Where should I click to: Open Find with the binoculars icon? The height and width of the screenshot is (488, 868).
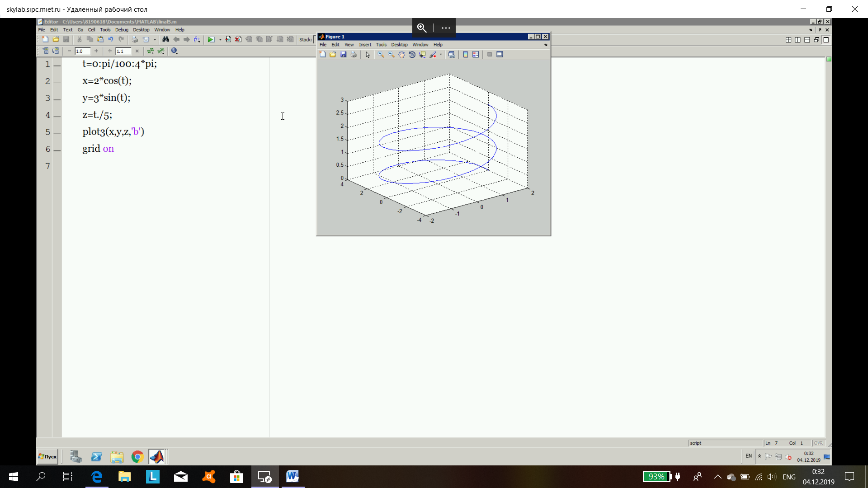pos(165,39)
